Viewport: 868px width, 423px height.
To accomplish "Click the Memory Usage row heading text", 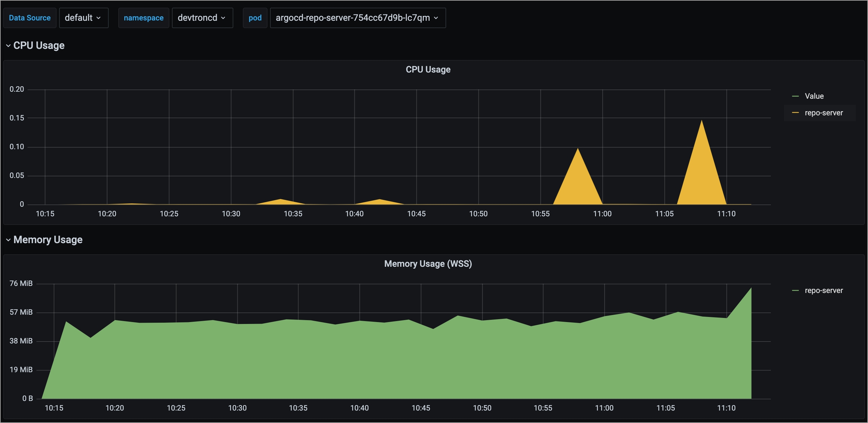I will (x=48, y=240).
